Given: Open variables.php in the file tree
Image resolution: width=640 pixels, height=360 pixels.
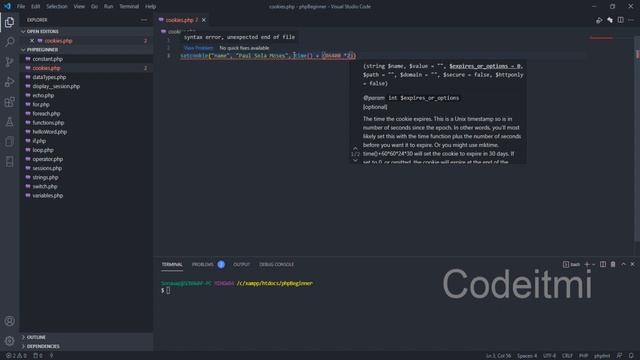Looking at the screenshot, I should [47, 196].
